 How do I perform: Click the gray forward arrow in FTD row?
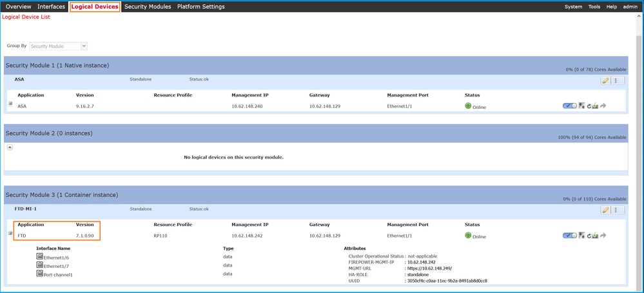click(603, 235)
